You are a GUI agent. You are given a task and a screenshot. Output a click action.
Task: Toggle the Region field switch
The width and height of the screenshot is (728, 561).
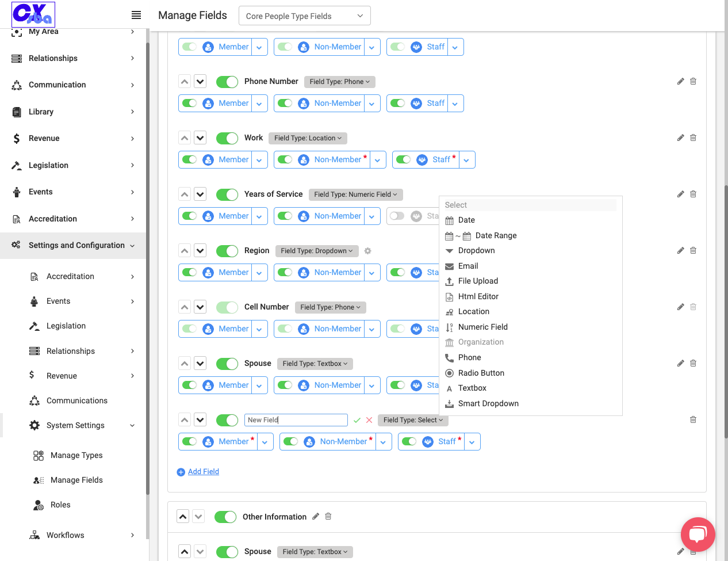(x=227, y=251)
